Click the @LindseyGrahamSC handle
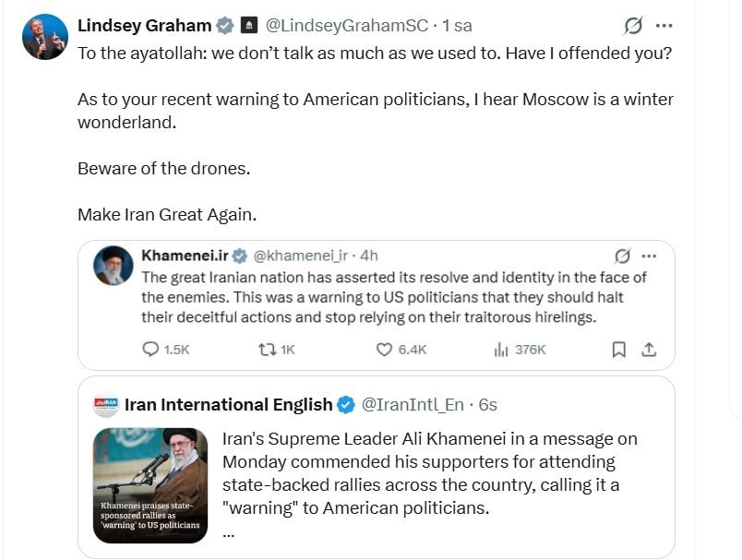This screenshot has height=560, width=742. [349, 26]
